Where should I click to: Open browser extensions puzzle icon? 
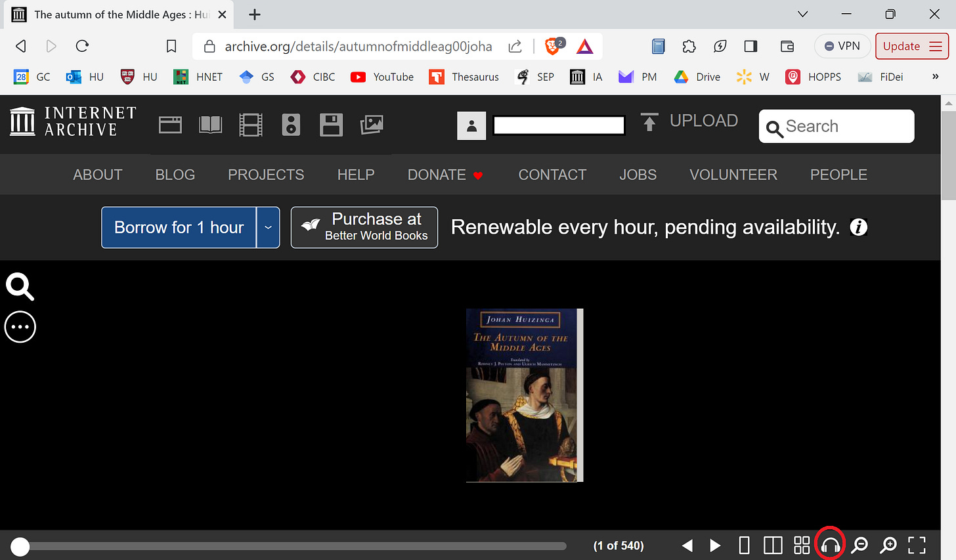(x=689, y=46)
